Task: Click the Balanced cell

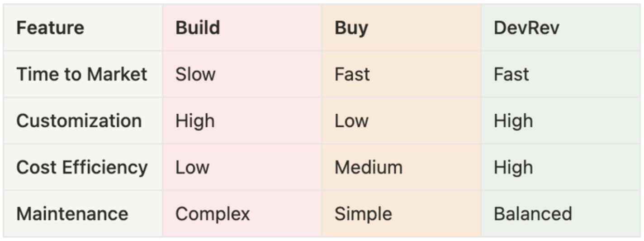Action: pyautogui.click(x=533, y=214)
